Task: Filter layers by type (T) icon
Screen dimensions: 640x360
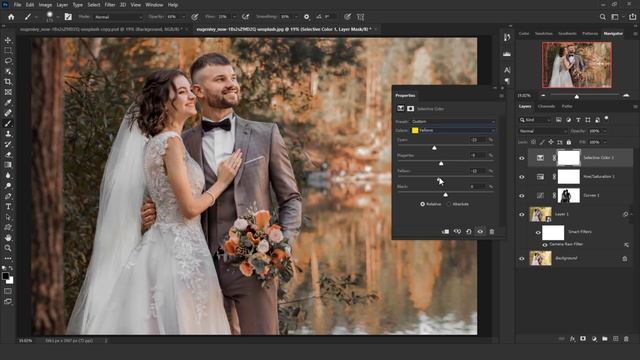Action: tap(578, 120)
